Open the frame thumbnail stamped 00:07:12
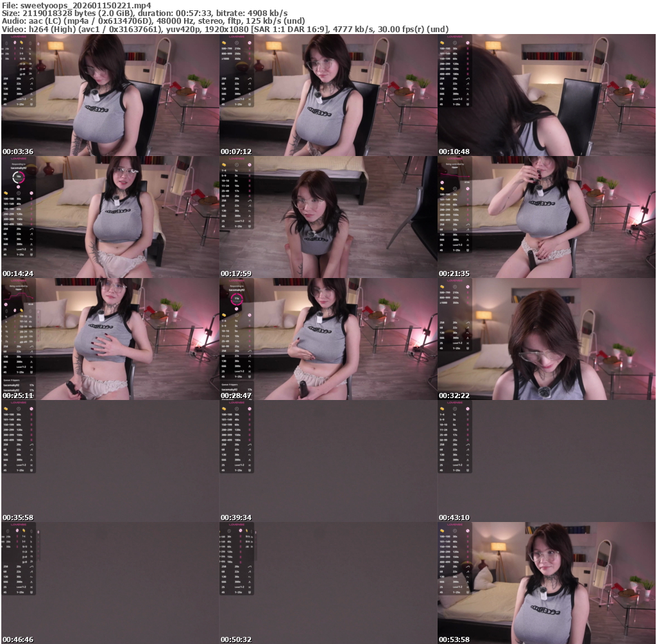This screenshot has height=644, width=657. tap(328, 95)
